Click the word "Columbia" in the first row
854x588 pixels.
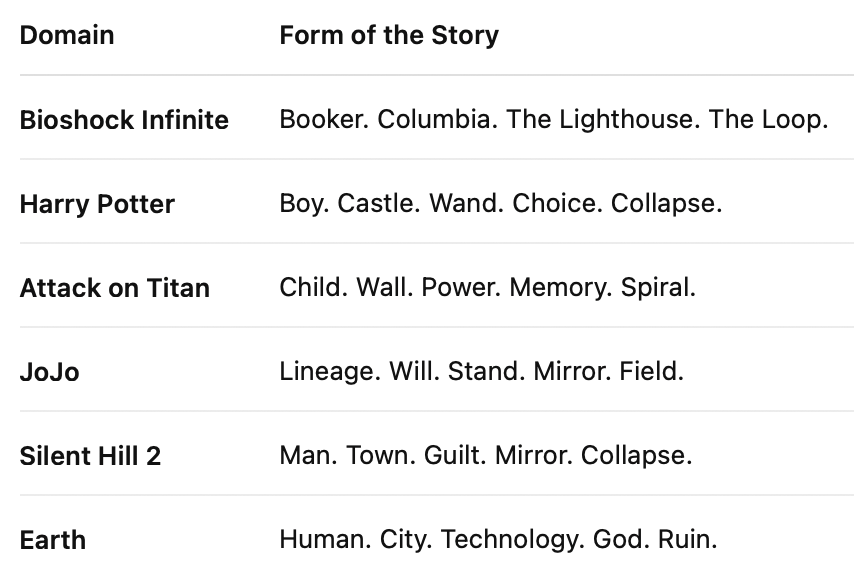coord(434,120)
